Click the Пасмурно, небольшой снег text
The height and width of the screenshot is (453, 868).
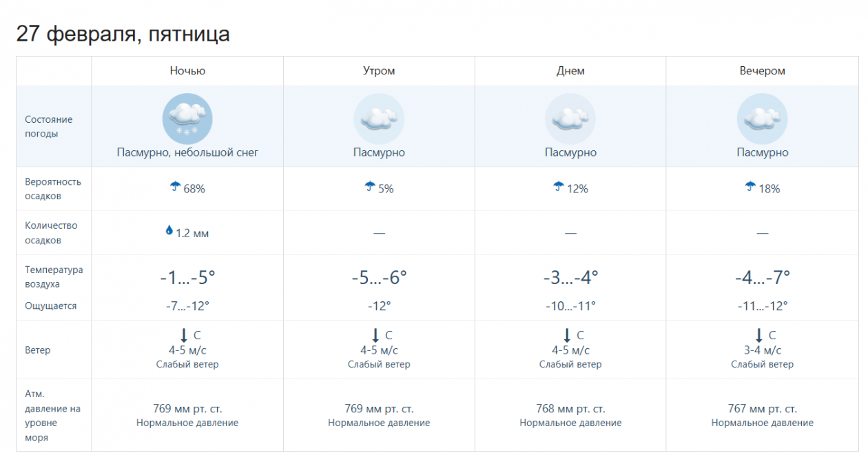[187, 152]
